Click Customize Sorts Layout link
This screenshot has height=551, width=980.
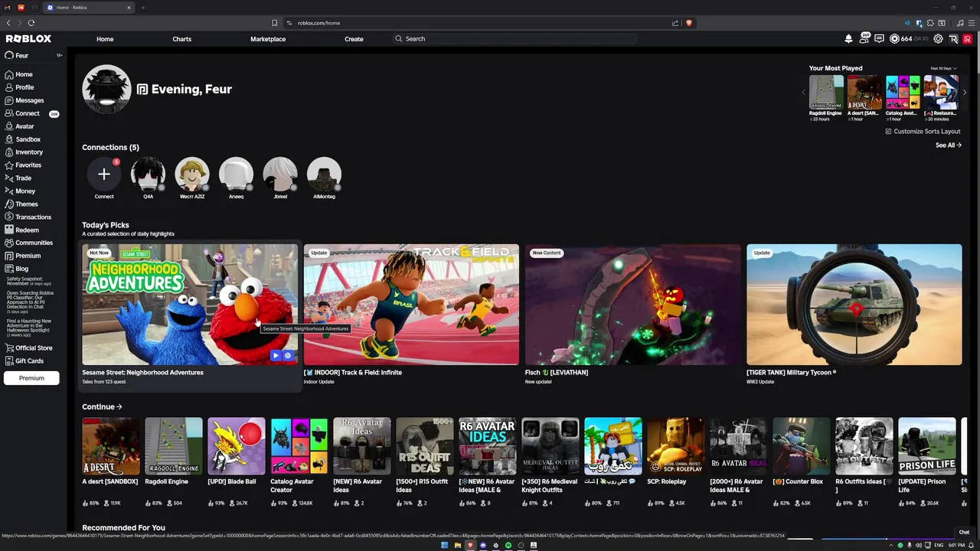923,132
